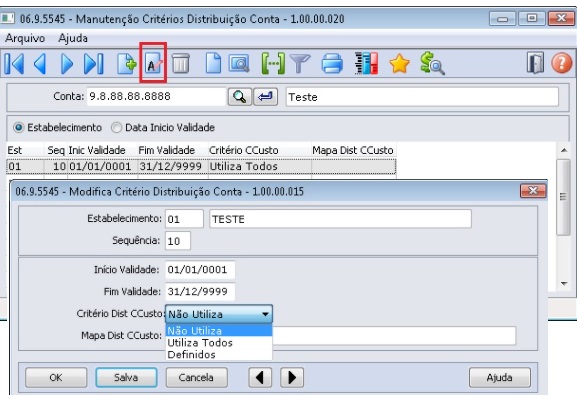Screen dimensions: 577x396
Task: Minimize the main Manutenção window
Action: (x=502, y=18)
